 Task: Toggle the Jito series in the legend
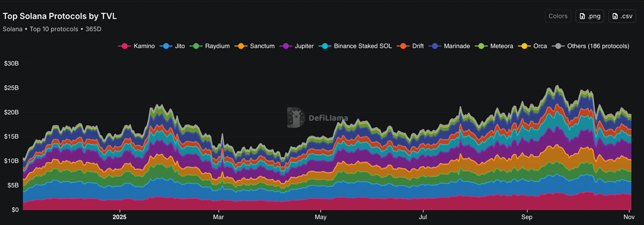click(x=173, y=46)
